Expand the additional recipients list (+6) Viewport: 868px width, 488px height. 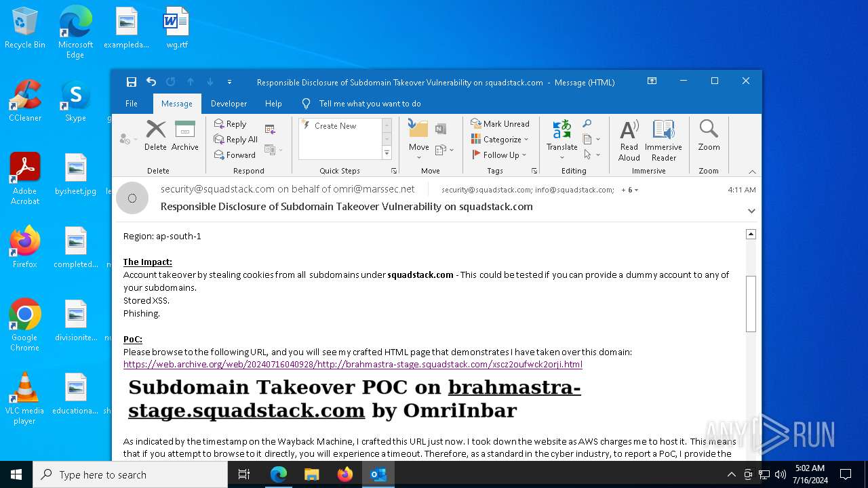click(x=630, y=190)
